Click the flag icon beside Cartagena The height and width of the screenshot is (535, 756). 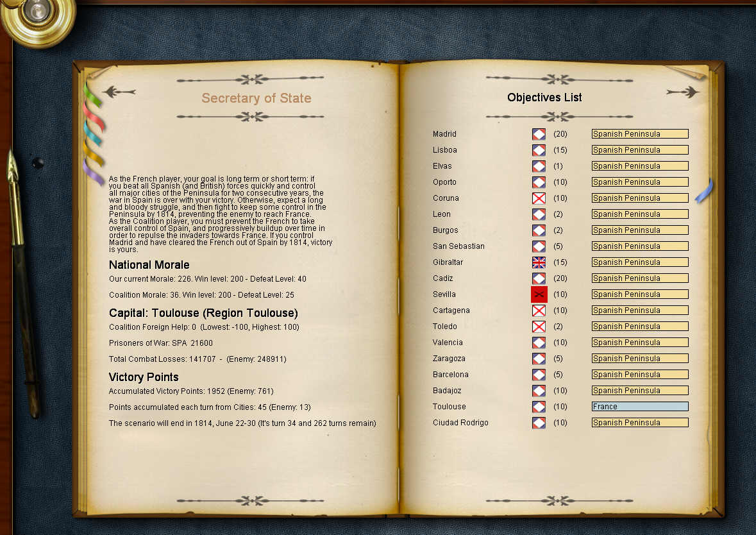(539, 310)
